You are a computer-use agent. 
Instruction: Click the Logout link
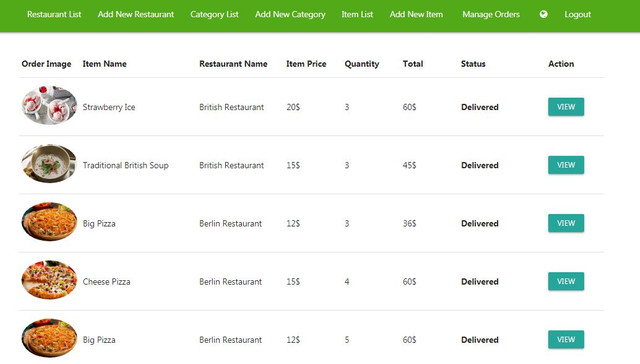[x=578, y=14]
